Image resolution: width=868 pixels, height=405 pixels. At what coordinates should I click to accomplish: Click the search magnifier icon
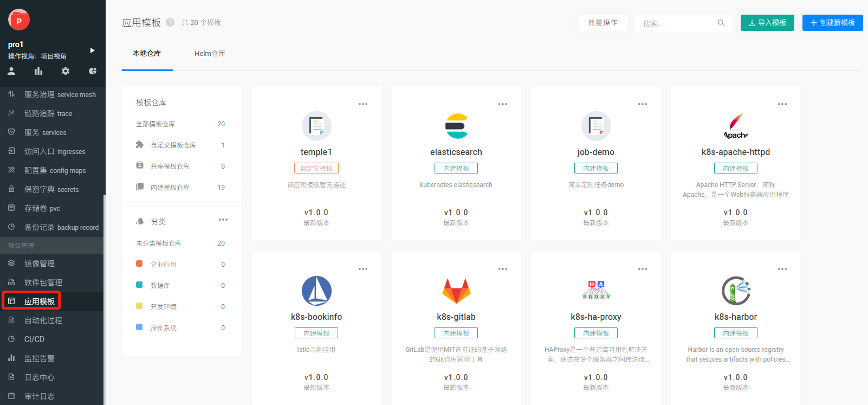click(721, 23)
